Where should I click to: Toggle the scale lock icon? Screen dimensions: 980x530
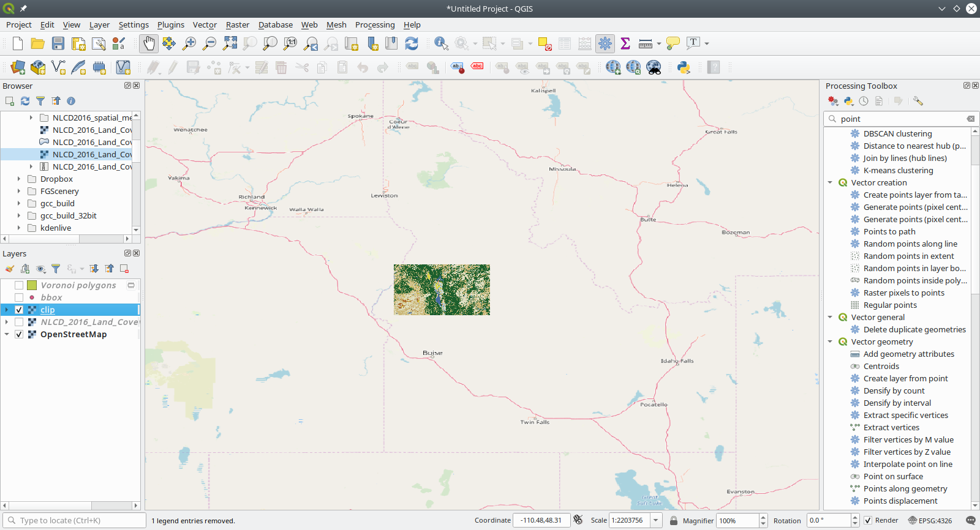click(674, 520)
